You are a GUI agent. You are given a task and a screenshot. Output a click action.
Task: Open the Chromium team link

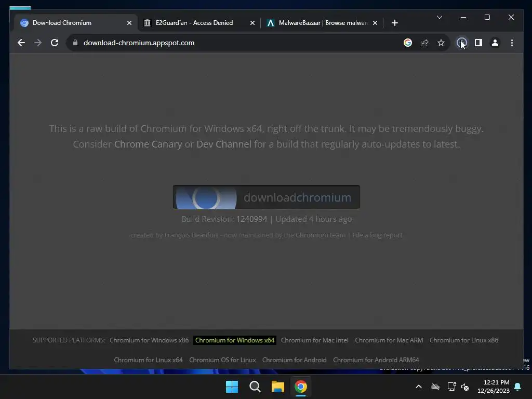pyautogui.click(x=320, y=235)
